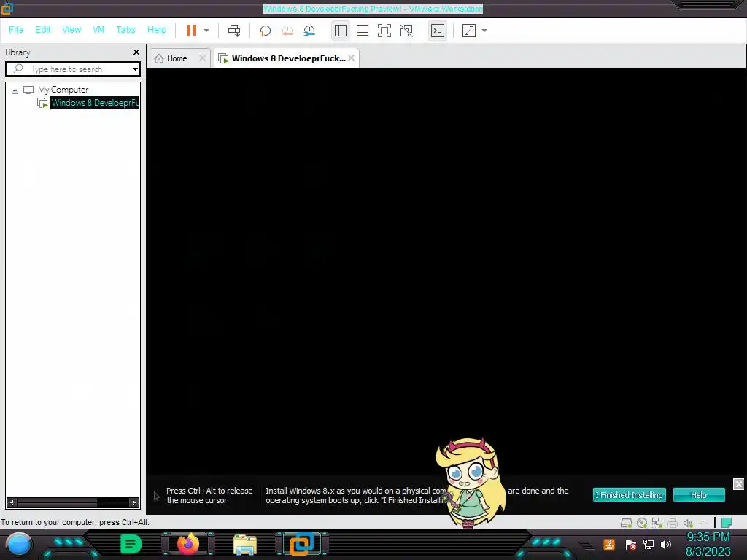This screenshot has width=747, height=560.
Task: Click the stretch guest display icon
Action: point(469,31)
